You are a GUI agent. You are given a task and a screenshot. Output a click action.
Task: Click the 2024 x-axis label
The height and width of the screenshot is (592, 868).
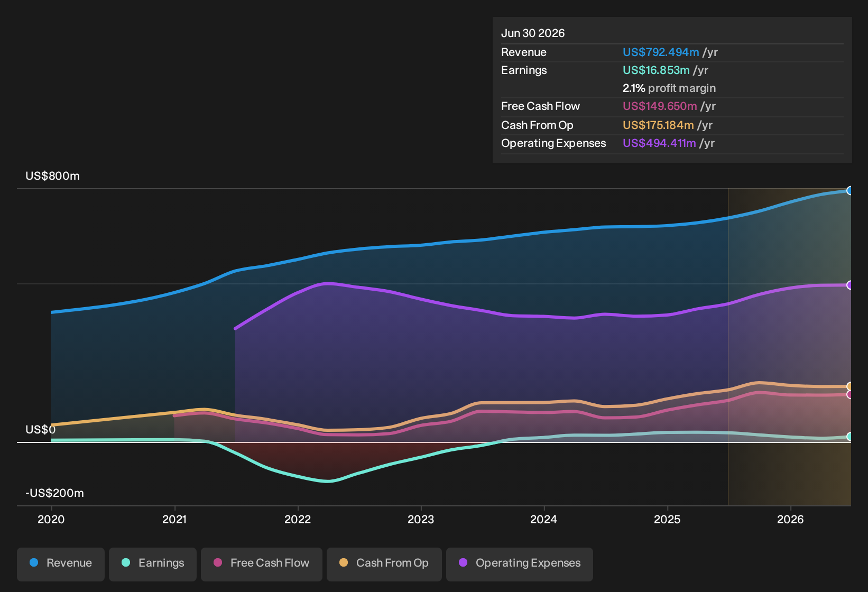[544, 520]
